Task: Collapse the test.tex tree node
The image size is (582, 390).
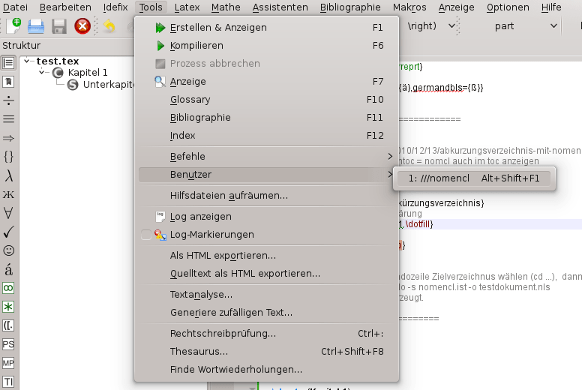Action: coord(27,61)
